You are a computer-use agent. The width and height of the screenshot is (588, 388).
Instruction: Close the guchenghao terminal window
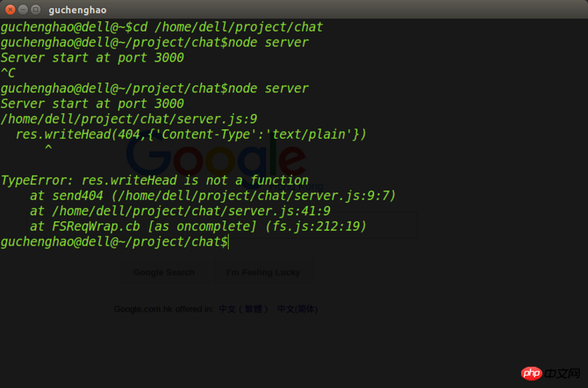click(10, 10)
